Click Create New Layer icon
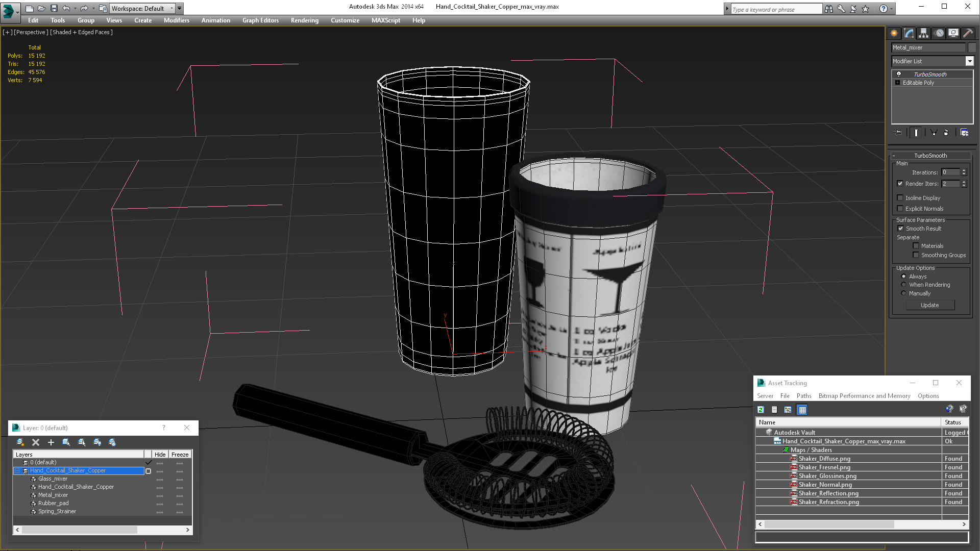 tap(20, 442)
